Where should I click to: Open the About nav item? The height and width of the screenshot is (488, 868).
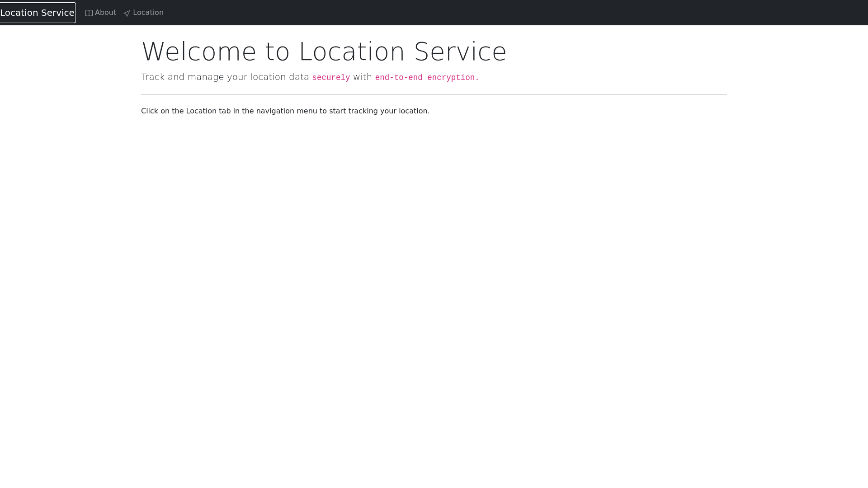[101, 13]
